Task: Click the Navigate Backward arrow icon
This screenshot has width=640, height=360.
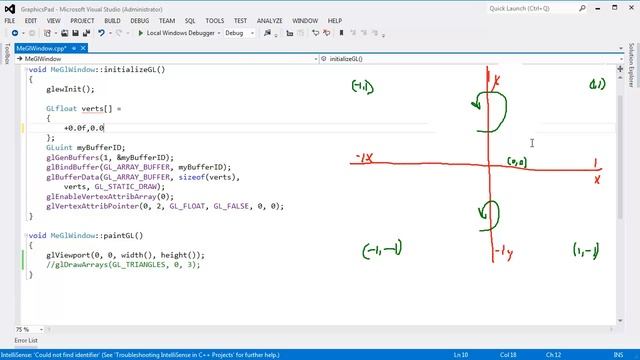Action: (x=15, y=33)
